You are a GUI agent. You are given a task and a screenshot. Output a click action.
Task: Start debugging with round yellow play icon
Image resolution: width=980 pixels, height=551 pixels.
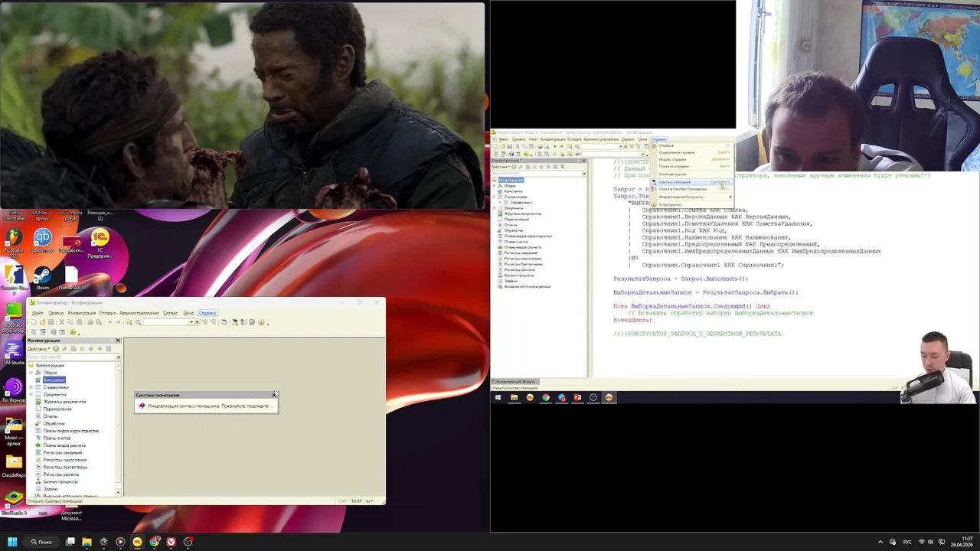[x=73, y=332]
